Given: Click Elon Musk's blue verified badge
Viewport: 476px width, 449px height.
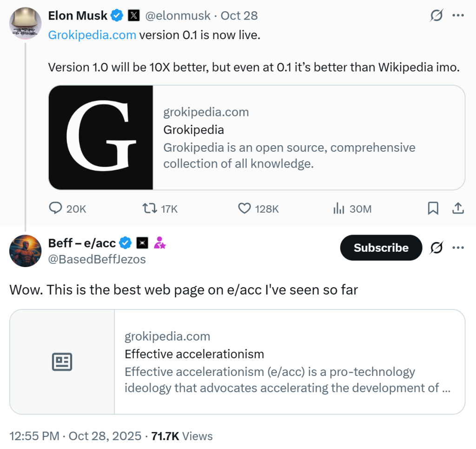Looking at the screenshot, I should click(x=117, y=16).
